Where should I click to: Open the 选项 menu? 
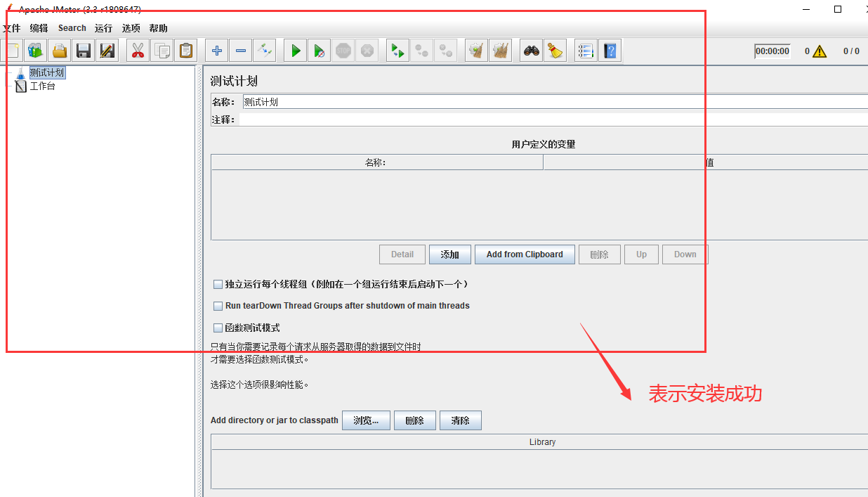click(x=131, y=28)
